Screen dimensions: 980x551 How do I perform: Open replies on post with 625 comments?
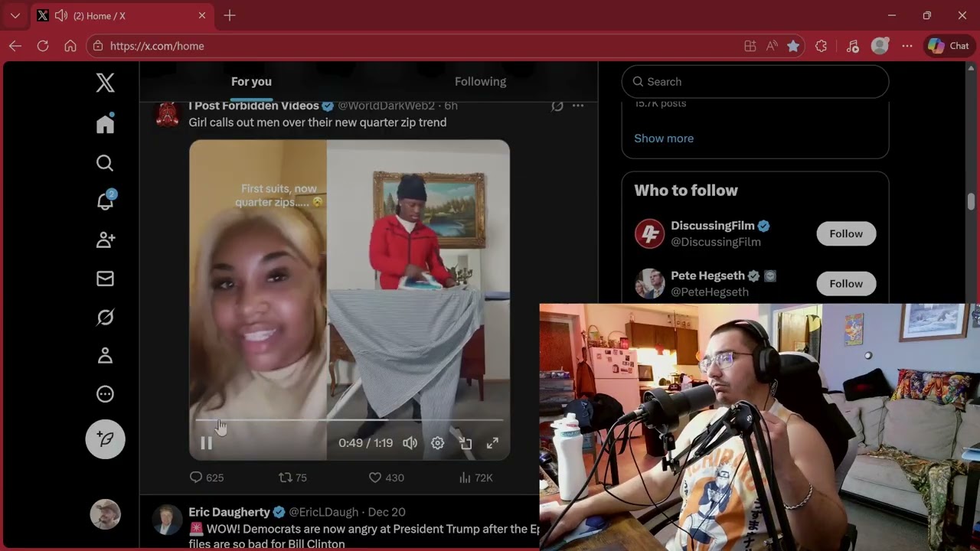coord(207,478)
